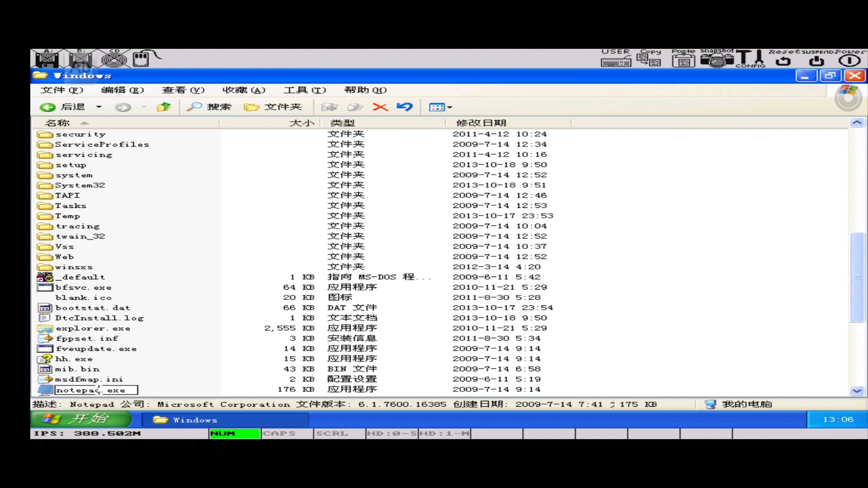Screen dimensions: 868x488
Task: Click the scroll up arrow of the file list
Action: pyautogui.click(x=857, y=122)
